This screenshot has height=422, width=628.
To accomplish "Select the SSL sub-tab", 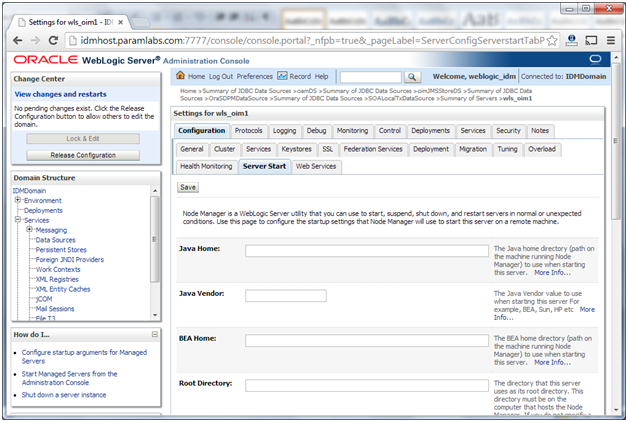I will pos(328,149).
